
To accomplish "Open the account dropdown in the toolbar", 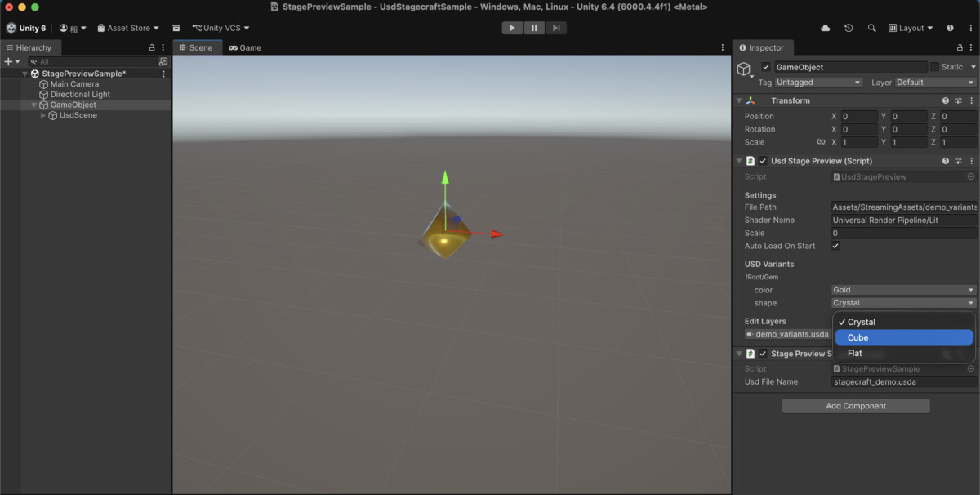I will 72,28.
